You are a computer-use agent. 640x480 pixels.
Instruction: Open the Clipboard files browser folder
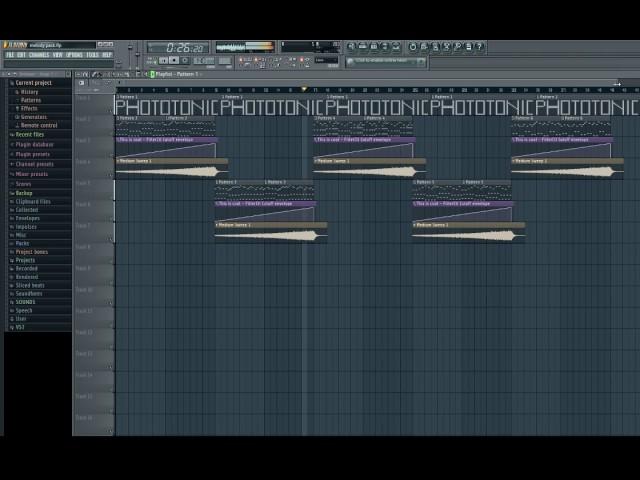[33, 202]
